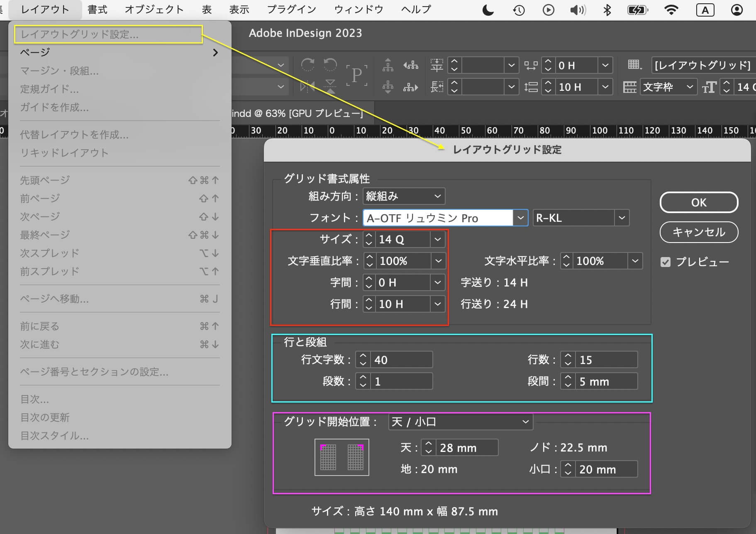This screenshot has width=756, height=534.
Task: Click the 段間 field showing 5 mm
Action: pyautogui.click(x=607, y=381)
